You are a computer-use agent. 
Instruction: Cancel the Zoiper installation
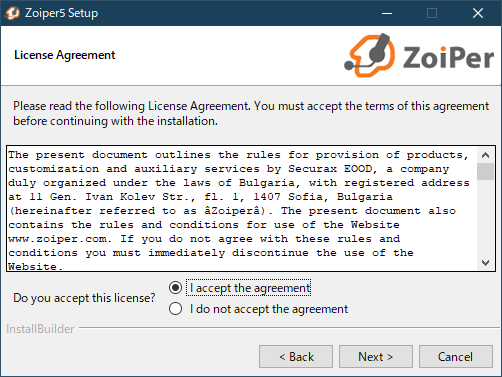tap(456, 357)
